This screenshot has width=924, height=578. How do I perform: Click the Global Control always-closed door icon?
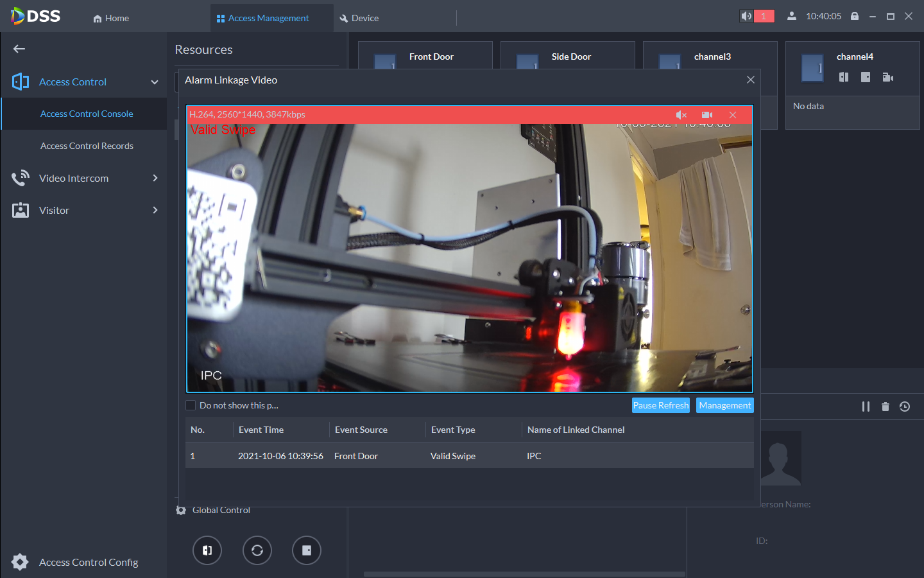coord(307,550)
